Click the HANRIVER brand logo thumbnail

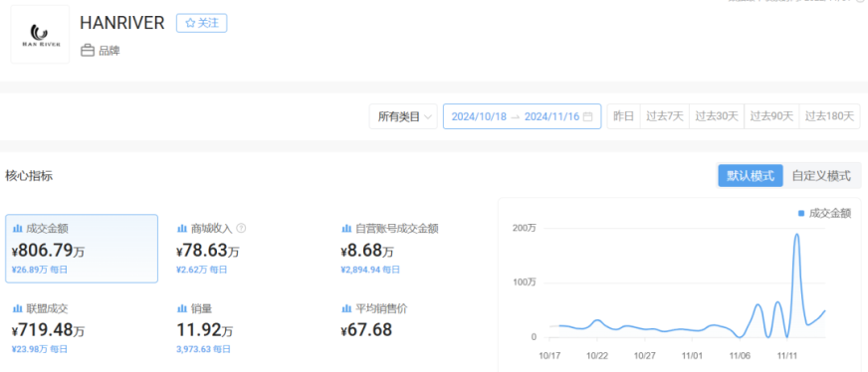(x=40, y=34)
